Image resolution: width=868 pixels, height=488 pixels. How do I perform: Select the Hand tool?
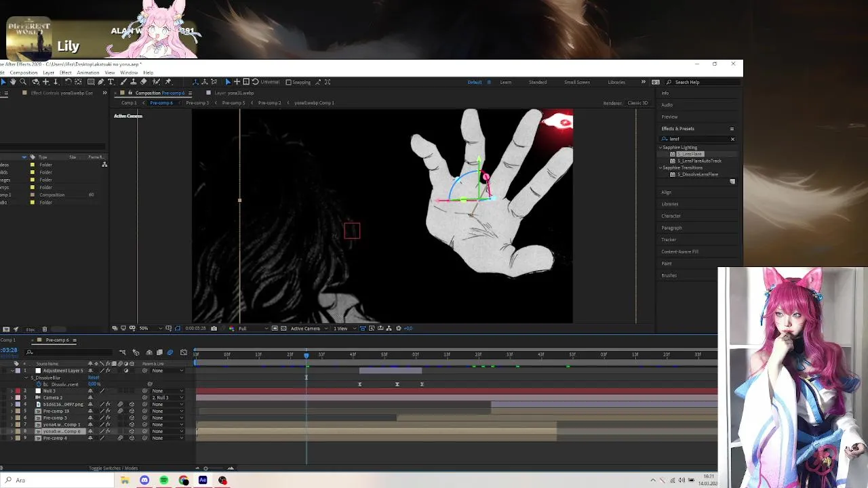point(12,82)
